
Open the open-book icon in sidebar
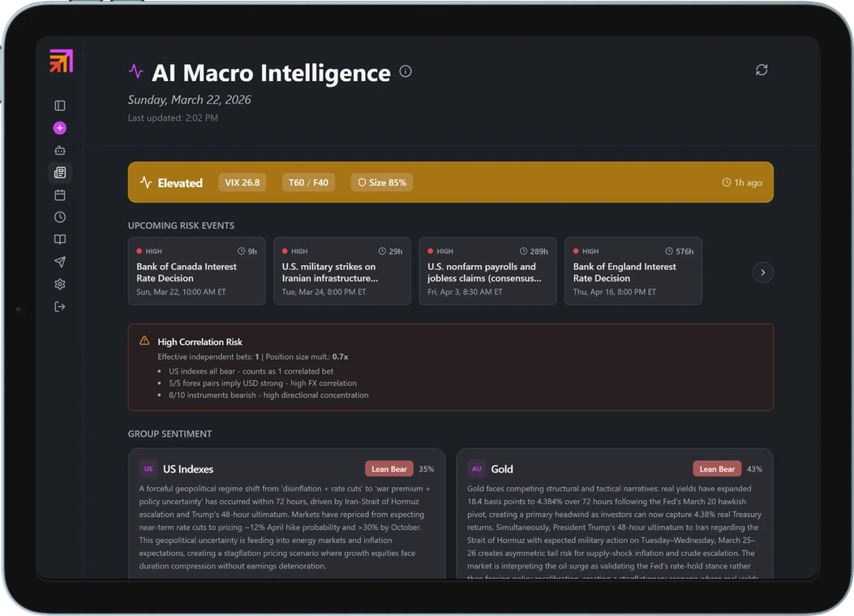pyautogui.click(x=60, y=240)
